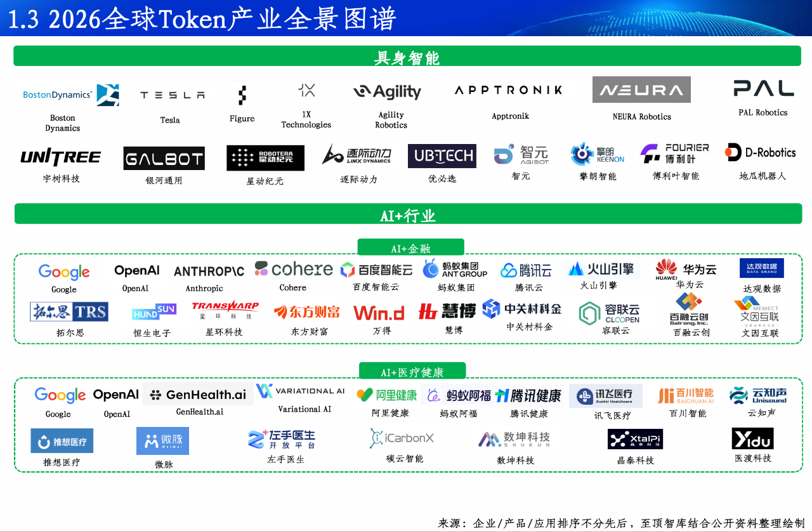This screenshot has width=812, height=531.
Task: Select the Cloopen 容联云 logo
Action: [610, 313]
